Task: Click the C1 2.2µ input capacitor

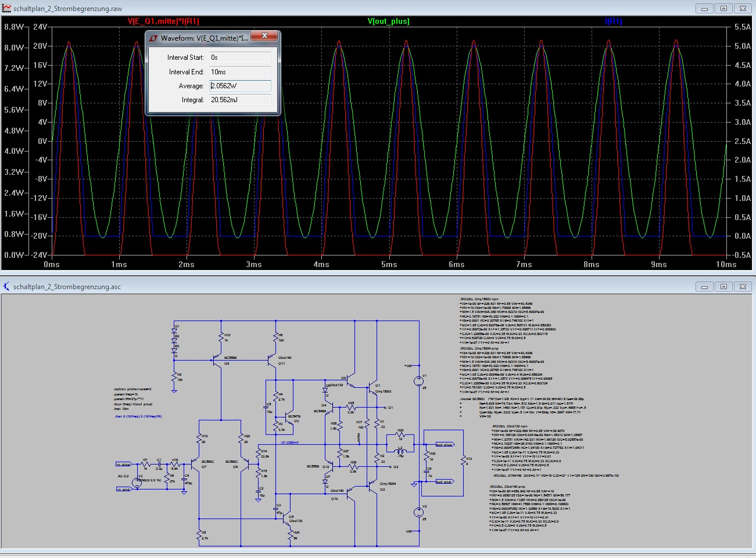Action: point(159,464)
